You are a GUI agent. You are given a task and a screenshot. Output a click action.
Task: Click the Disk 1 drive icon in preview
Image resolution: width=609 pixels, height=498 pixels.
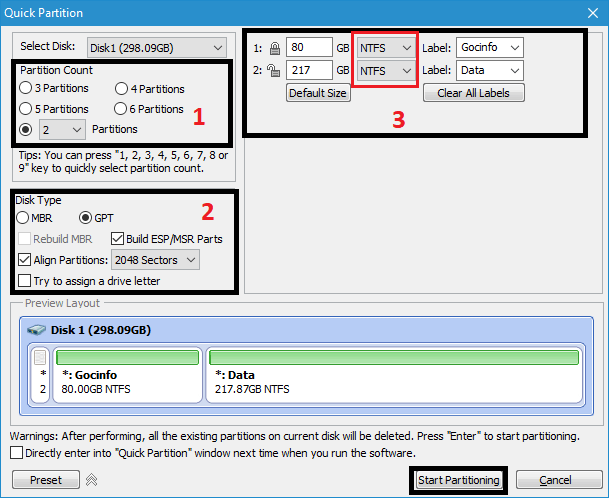[37, 330]
